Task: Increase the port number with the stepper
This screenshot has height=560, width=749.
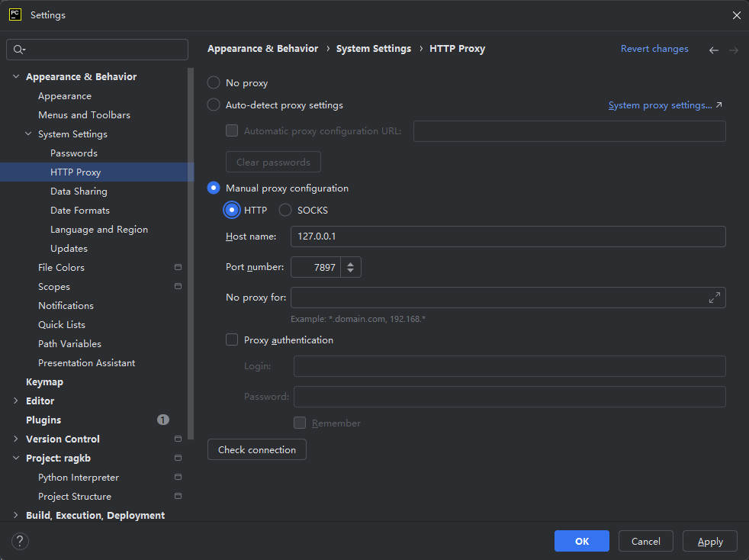Action: (x=351, y=264)
